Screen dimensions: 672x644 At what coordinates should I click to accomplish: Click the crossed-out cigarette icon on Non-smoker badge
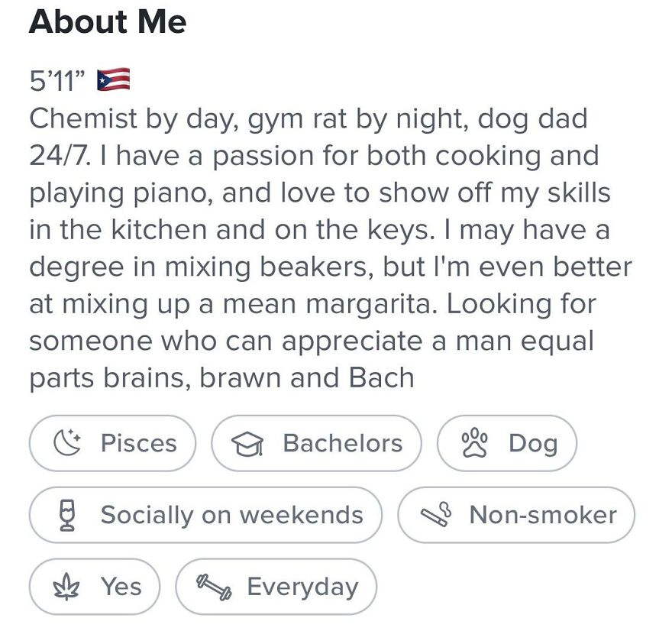click(435, 514)
